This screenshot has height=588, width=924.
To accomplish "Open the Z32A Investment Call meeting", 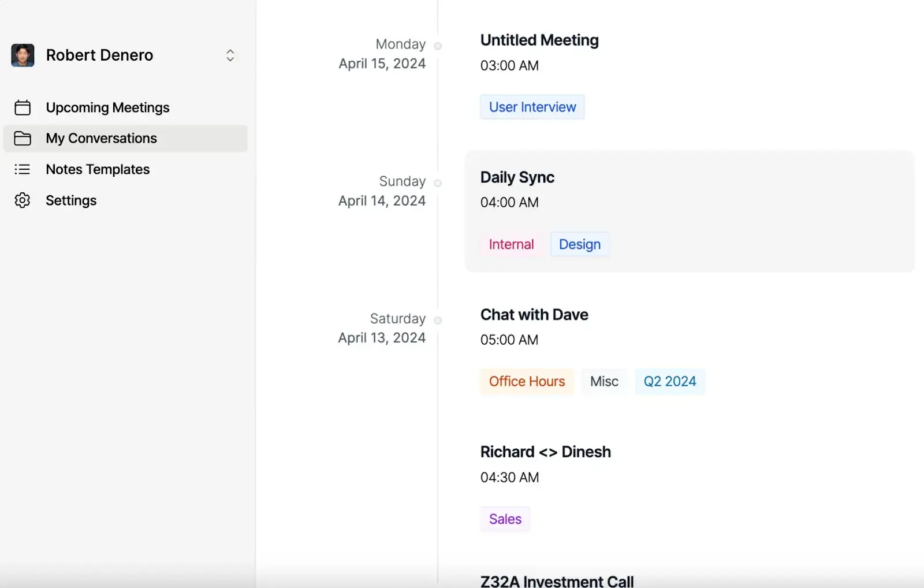I will pyautogui.click(x=556, y=581).
